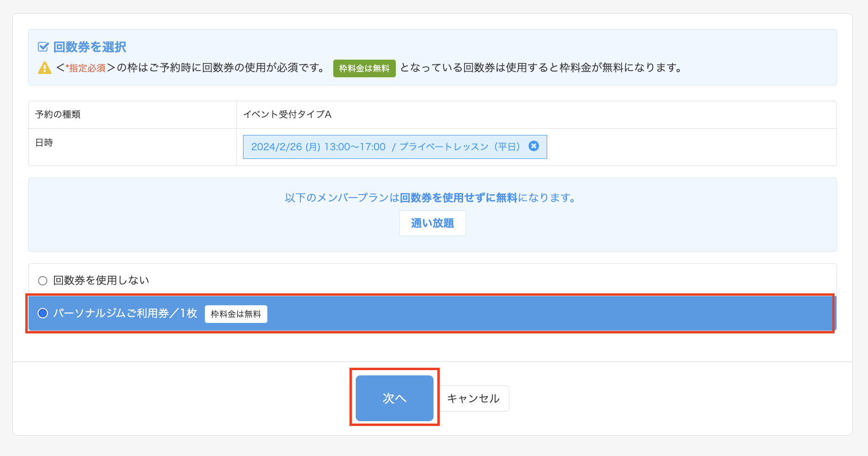Viewport: 868px width, 456px height.
Task: Remove the 2024/2/26 date slot with the X icon
Action: [534, 146]
